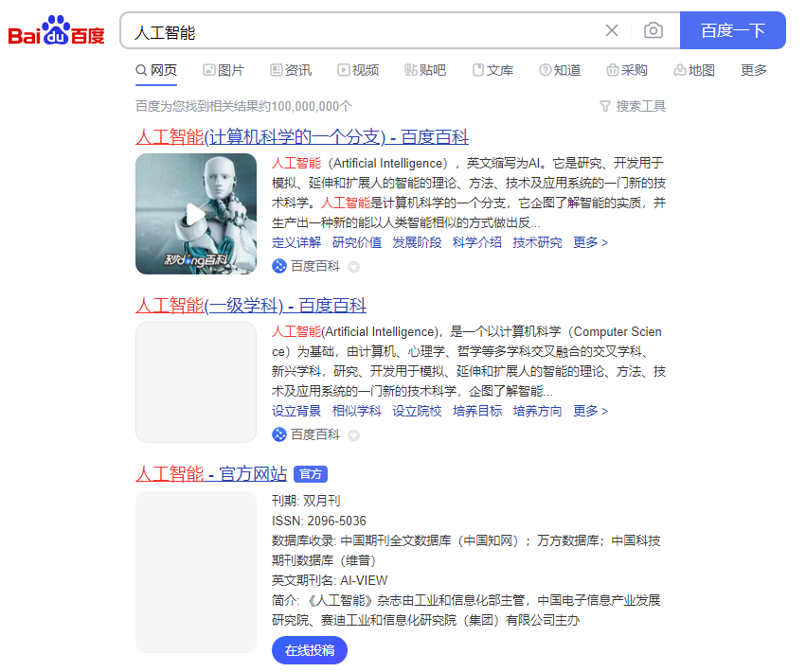Expand dropdown arrow beside first 百度百科 source
The width and height of the screenshot is (806, 672).
[353, 267]
